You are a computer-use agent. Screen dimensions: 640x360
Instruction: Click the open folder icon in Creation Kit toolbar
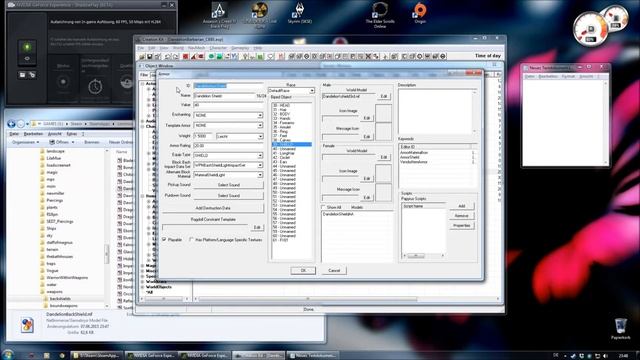pos(142,56)
